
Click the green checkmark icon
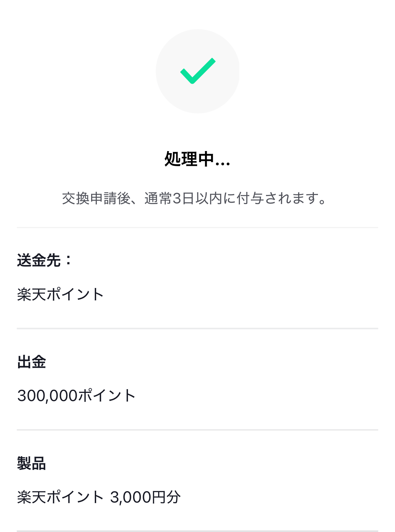coord(198,71)
